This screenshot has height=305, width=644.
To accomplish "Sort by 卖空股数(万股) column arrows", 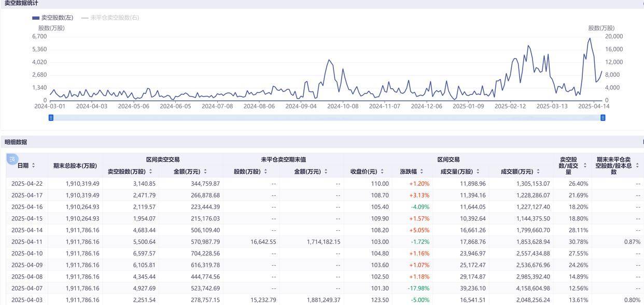I will (x=150, y=172).
